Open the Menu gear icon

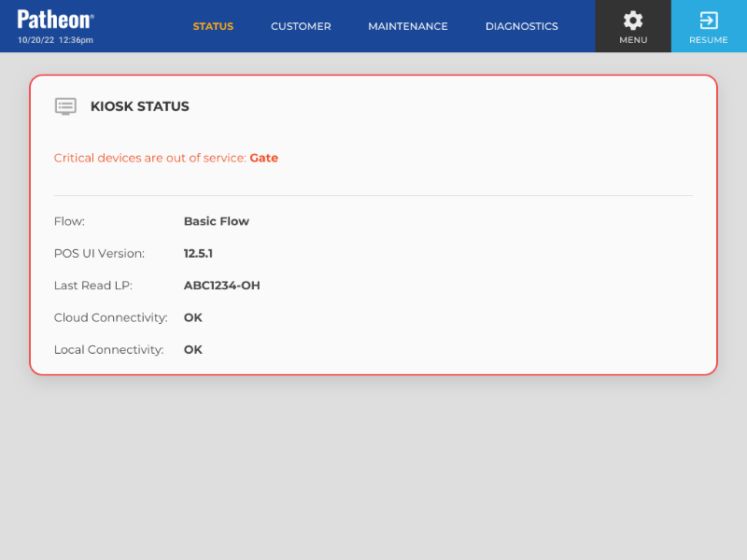point(633,21)
